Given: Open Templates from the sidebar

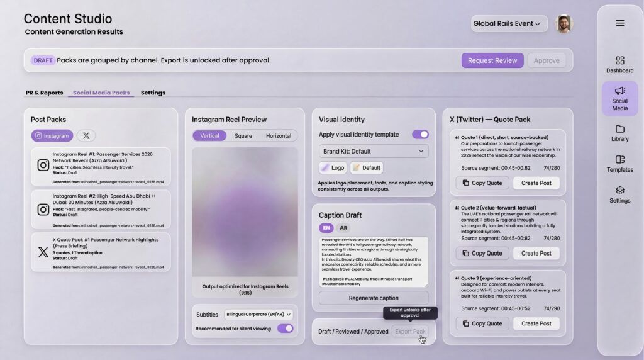Looking at the screenshot, I should [619, 164].
